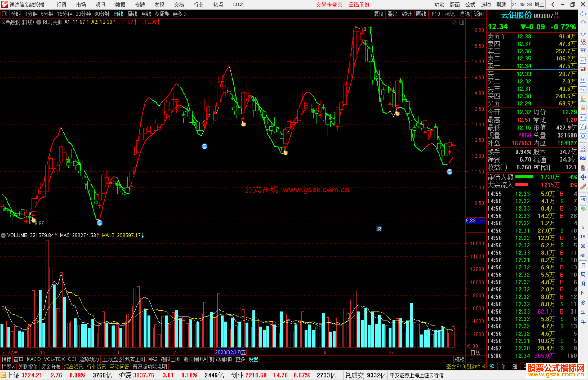Click the 设置 link in indicator bar
Screen dimensions: 588x380
click(253, 359)
